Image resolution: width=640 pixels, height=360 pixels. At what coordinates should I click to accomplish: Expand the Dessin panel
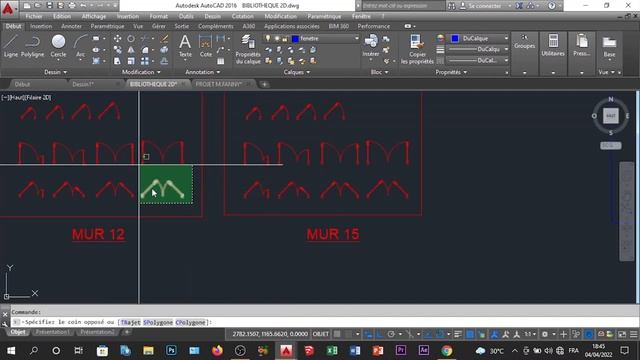pyautogui.click(x=56, y=72)
